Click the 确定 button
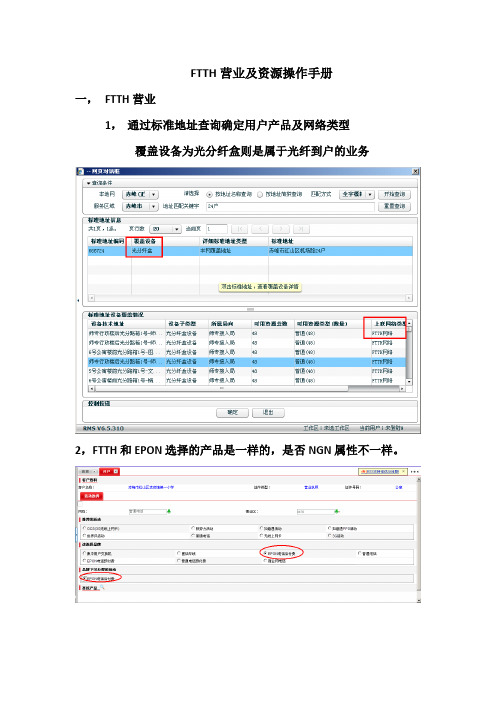Screen dimensions: 496x702 click(x=232, y=413)
